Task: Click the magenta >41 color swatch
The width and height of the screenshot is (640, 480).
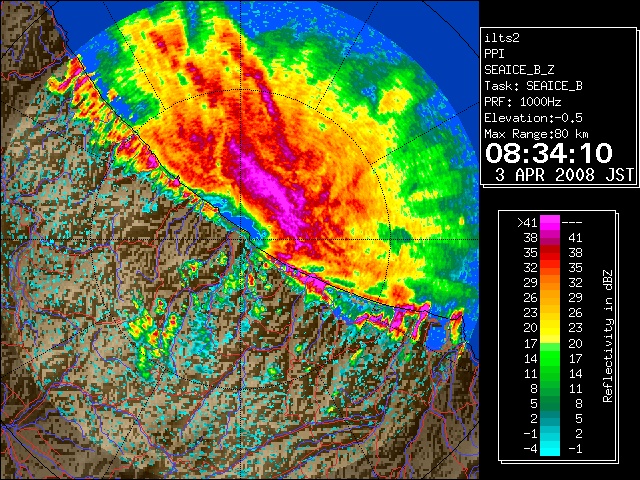Action: [550, 222]
